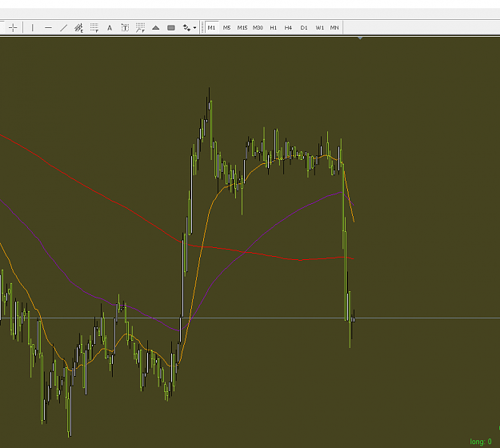This screenshot has width=500, height=448.
Task: Select the horizontal line drawing tool
Action: click(48, 28)
